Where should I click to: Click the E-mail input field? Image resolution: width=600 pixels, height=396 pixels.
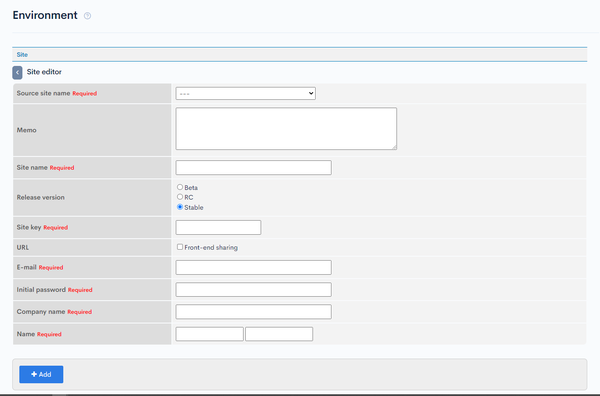point(253,267)
